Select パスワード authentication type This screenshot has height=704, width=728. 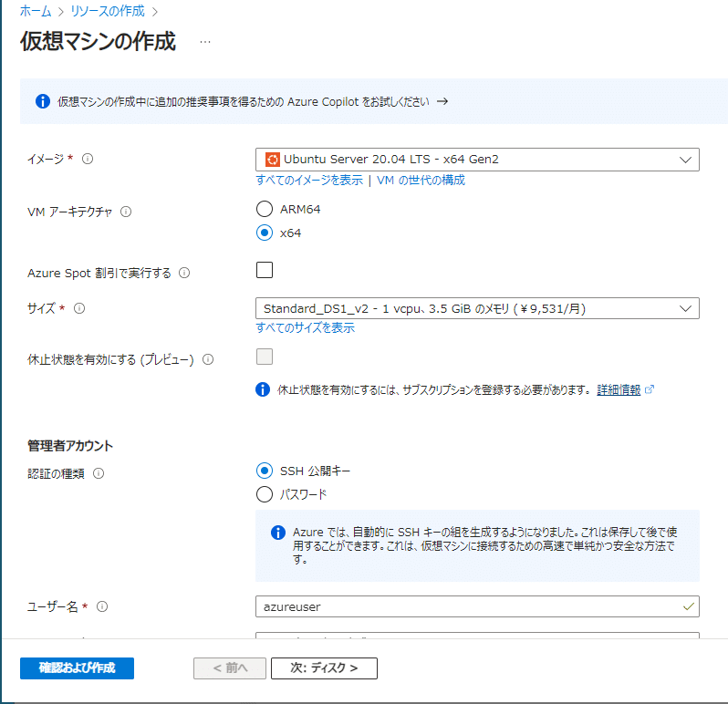tap(265, 494)
